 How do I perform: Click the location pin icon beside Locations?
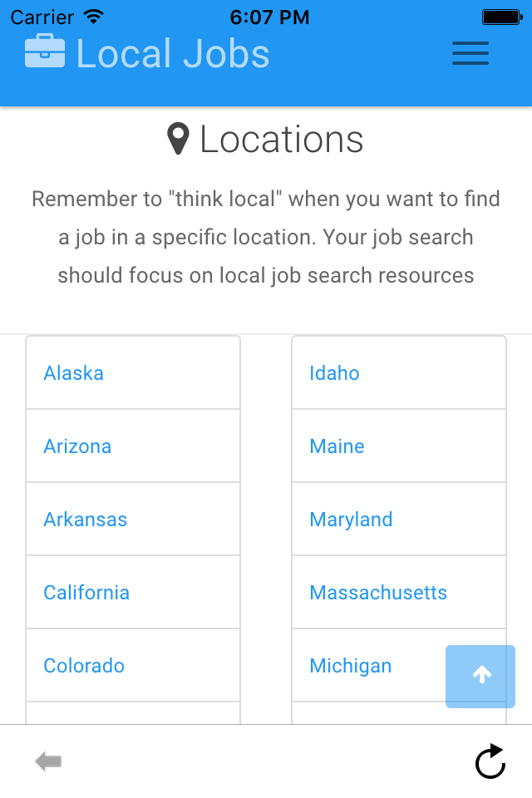[x=177, y=139]
